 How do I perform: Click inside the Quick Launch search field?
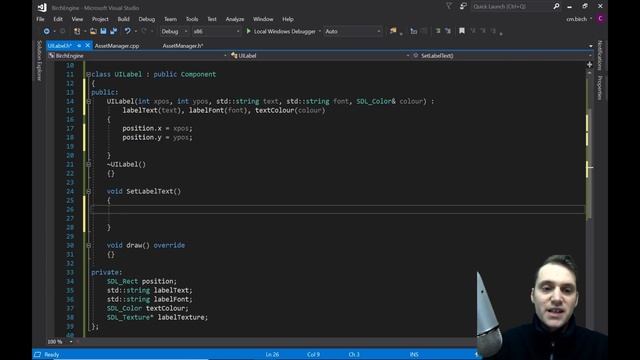511,7
